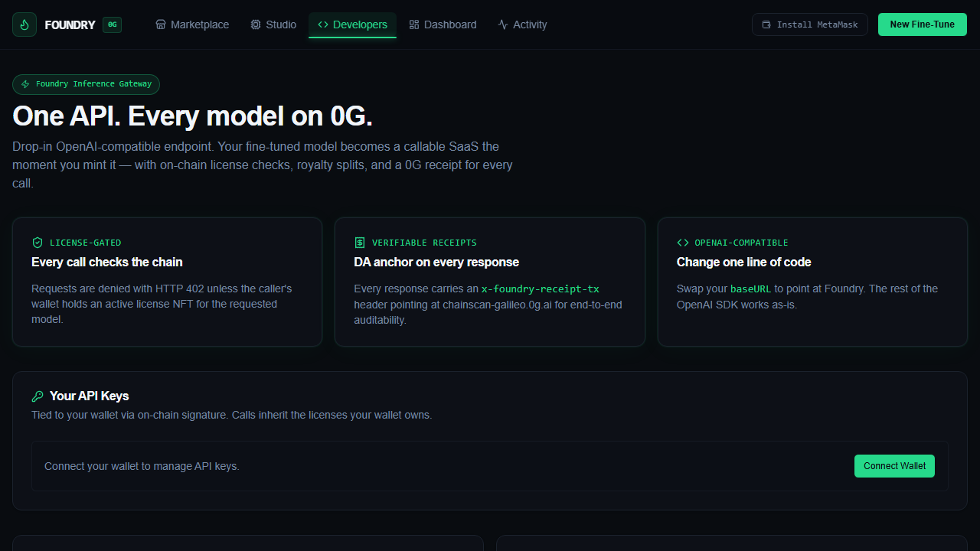Screen dimensions: 980x551
Task: Click the shield icon beside License-Gated
Action: (38, 243)
